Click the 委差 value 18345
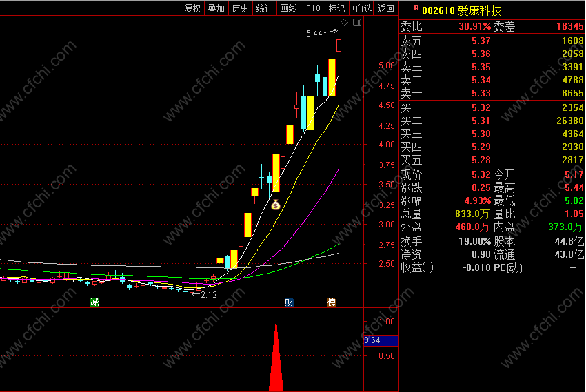This screenshot has height=392, width=586. [569, 26]
